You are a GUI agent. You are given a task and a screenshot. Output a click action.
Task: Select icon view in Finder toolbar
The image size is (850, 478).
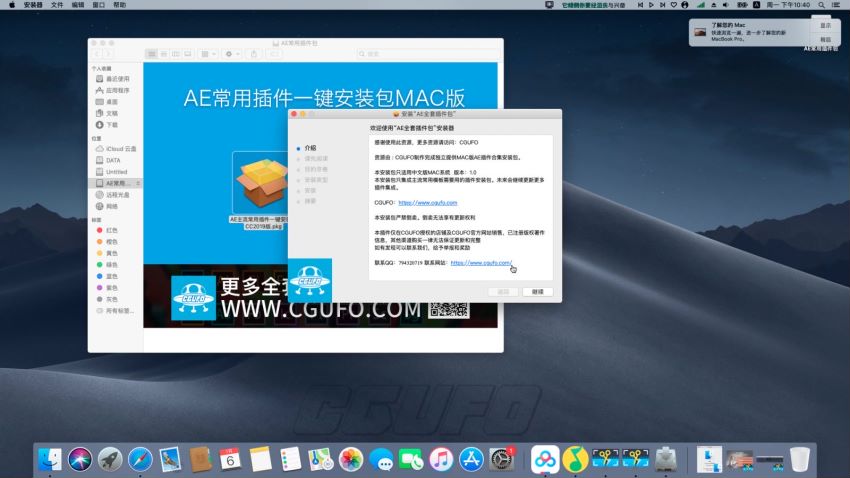[152, 54]
